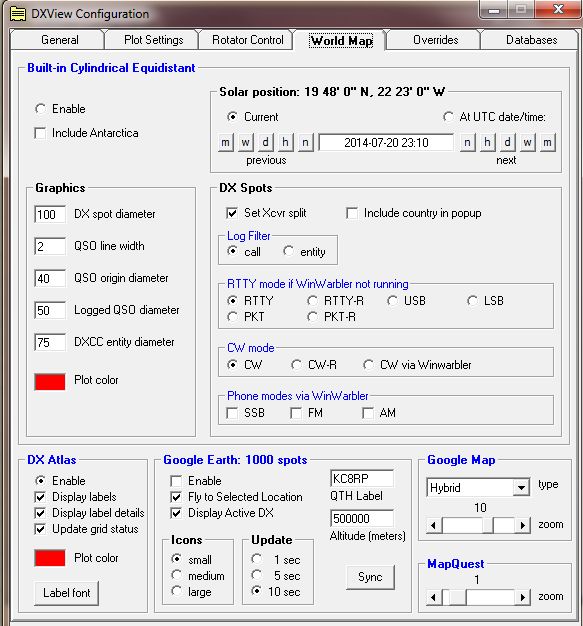Select 5 sec update interval

point(256,575)
